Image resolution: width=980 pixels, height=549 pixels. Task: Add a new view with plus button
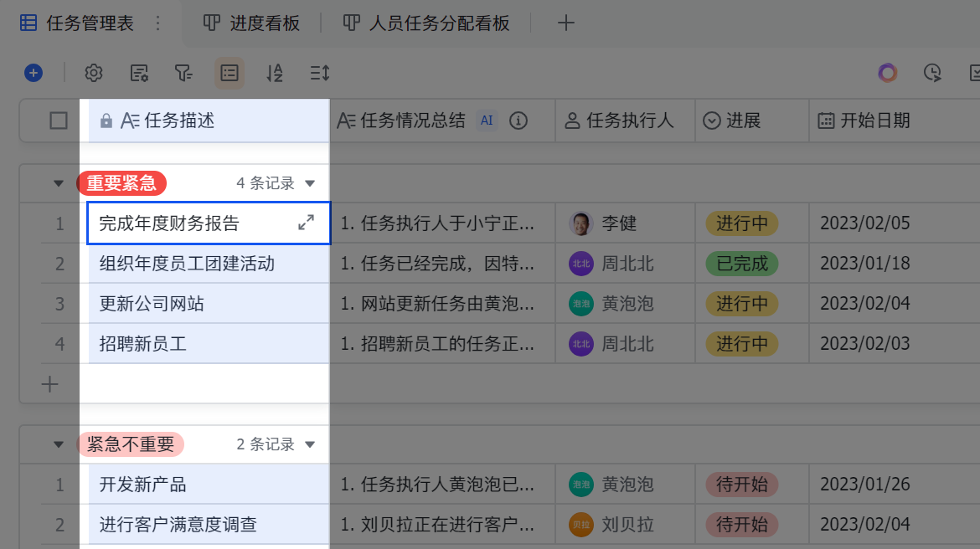566,23
